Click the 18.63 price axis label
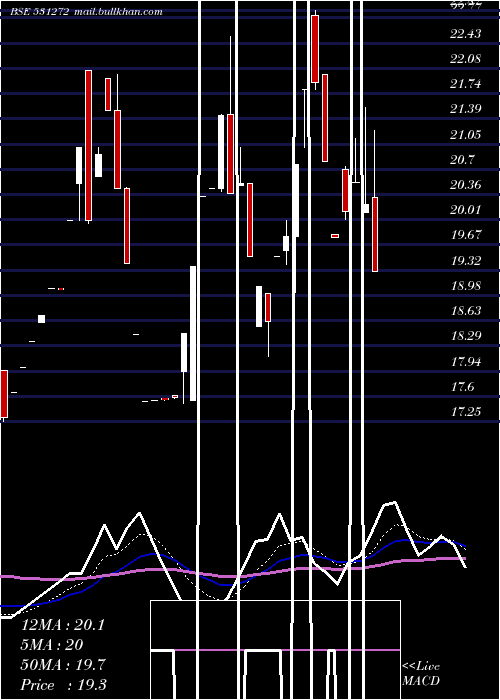This screenshot has width=500, height=700. click(x=466, y=310)
